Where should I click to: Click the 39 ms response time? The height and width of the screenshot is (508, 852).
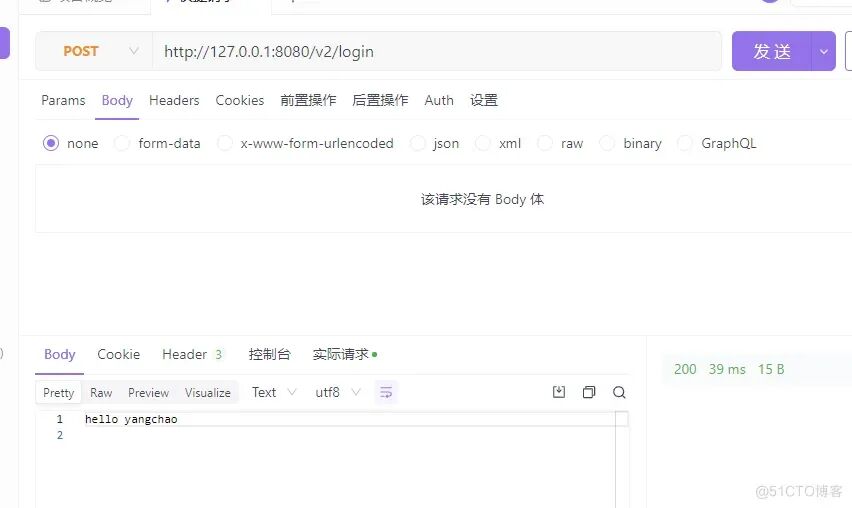(x=727, y=369)
